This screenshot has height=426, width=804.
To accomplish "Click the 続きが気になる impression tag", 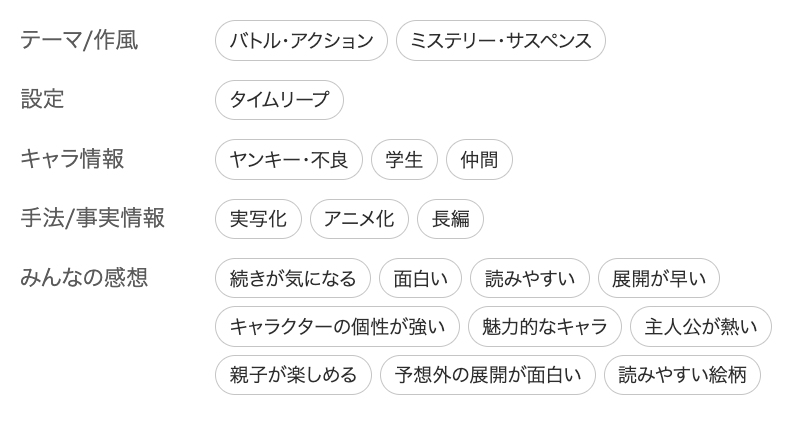I will 292,278.
